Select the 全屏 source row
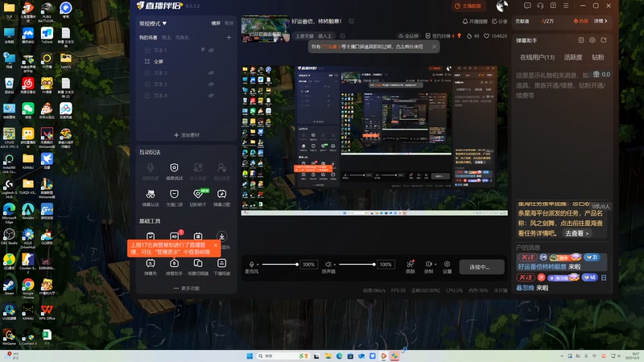This screenshot has height=362, width=644. pyautogui.click(x=186, y=62)
